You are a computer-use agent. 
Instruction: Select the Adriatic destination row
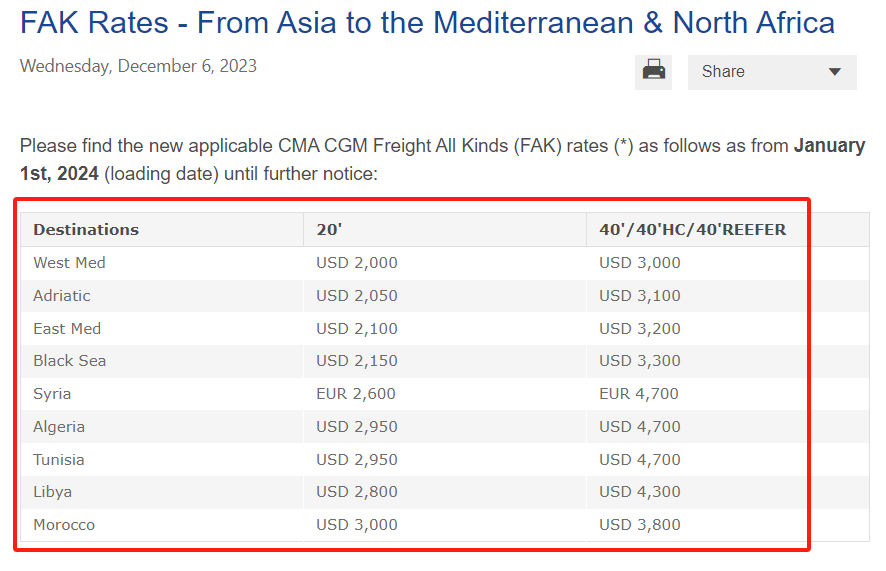[62, 296]
